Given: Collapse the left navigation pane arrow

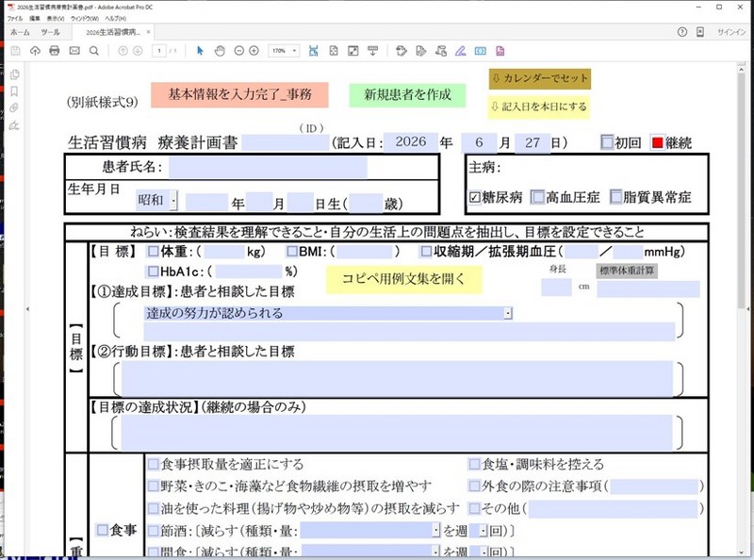Looking at the screenshot, I should [x=27, y=309].
